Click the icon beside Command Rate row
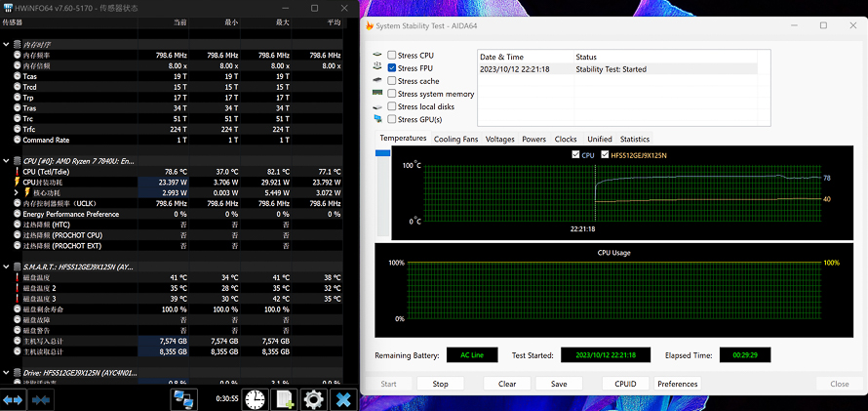This screenshot has width=868, height=411. (x=18, y=141)
